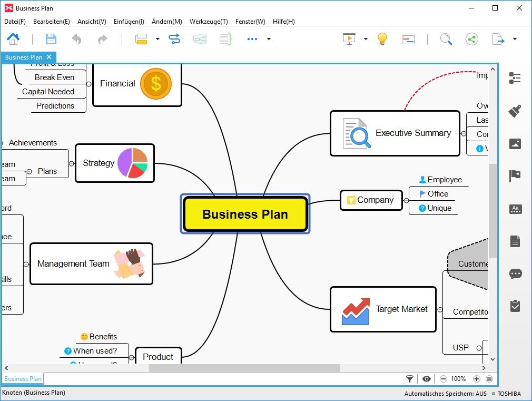532x401 pixels.
Task: Zoom in with the plus button
Action: pyautogui.click(x=476, y=379)
